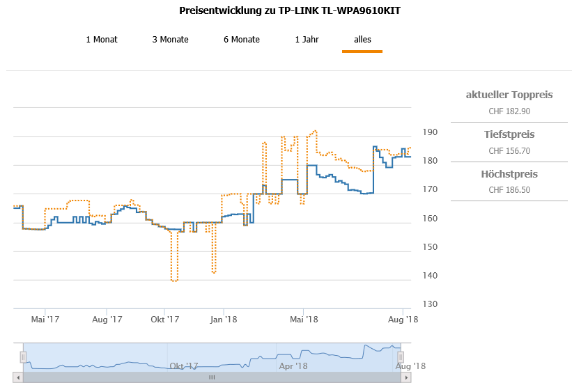Image resolution: width=572 pixels, height=392 pixels.
Task: Click the Höchstpreis CHF 186.50 value
Action: pos(509,190)
